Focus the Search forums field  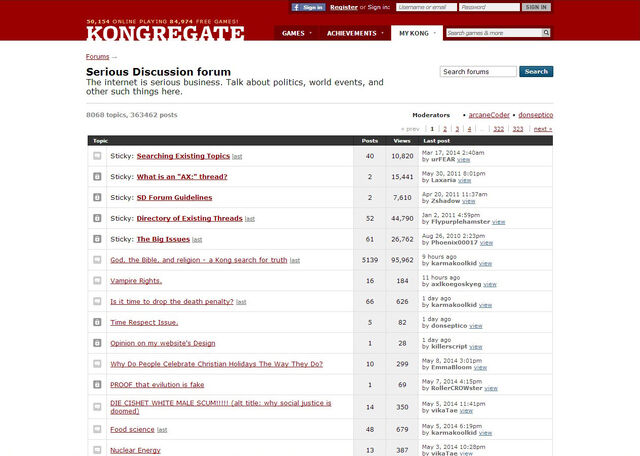coord(478,71)
